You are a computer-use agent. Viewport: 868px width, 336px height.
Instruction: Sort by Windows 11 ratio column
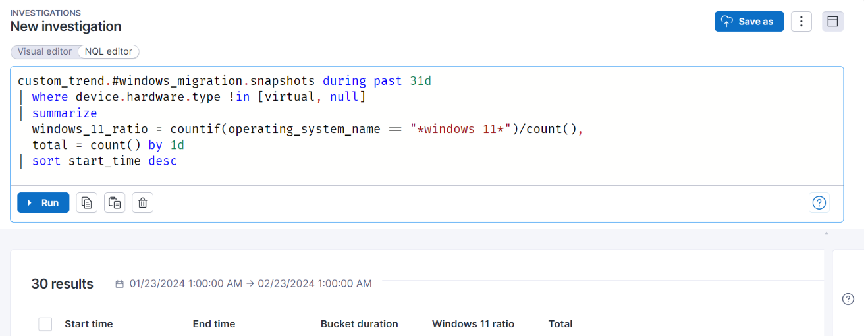[473, 324]
